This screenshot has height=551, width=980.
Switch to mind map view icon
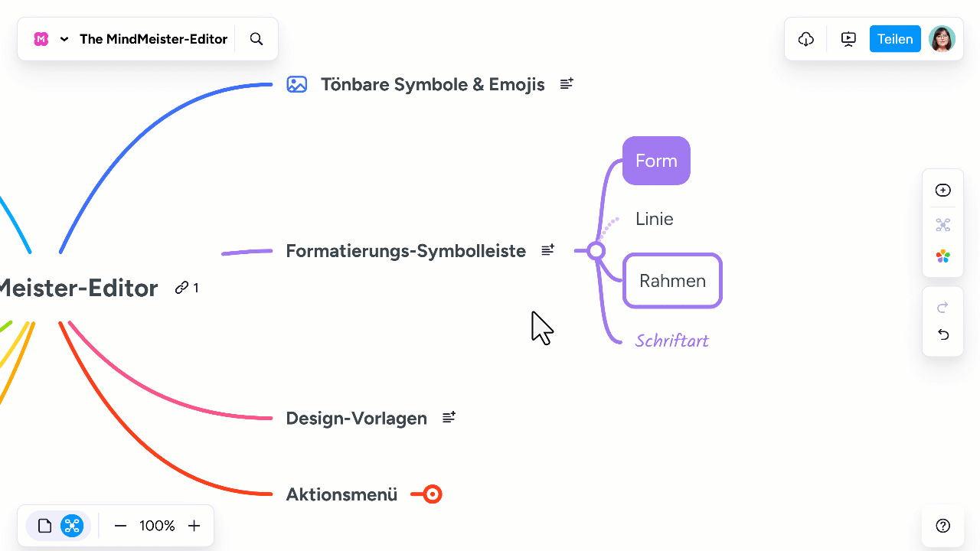tap(72, 526)
